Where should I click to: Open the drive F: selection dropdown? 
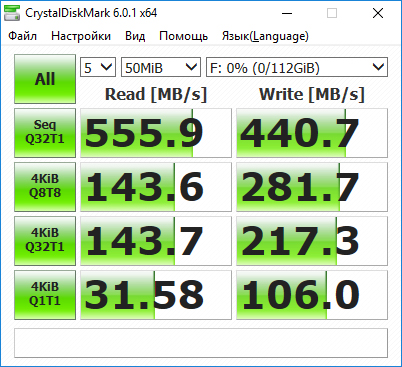(x=297, y=67)
